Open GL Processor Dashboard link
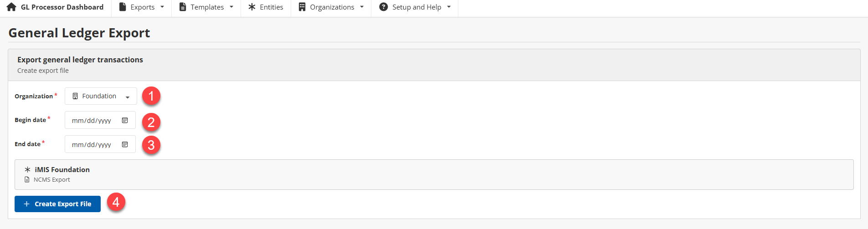868x229 pixels. (62, 7)
